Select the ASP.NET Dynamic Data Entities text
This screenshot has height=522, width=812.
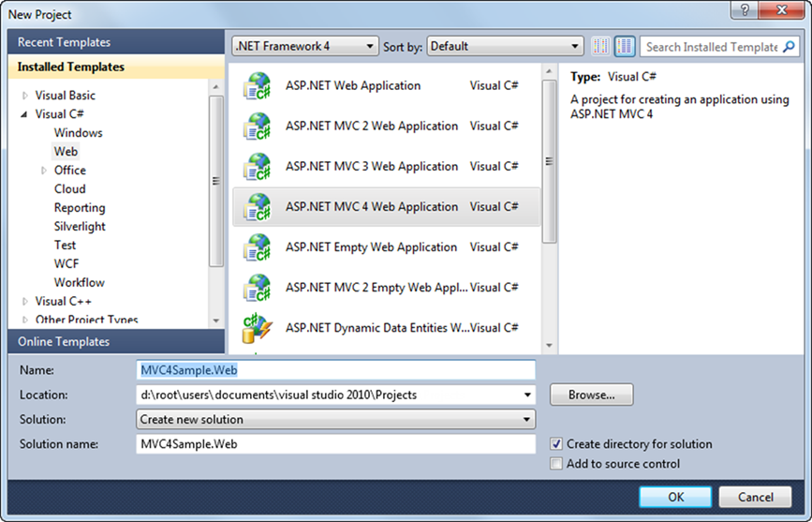377,328
